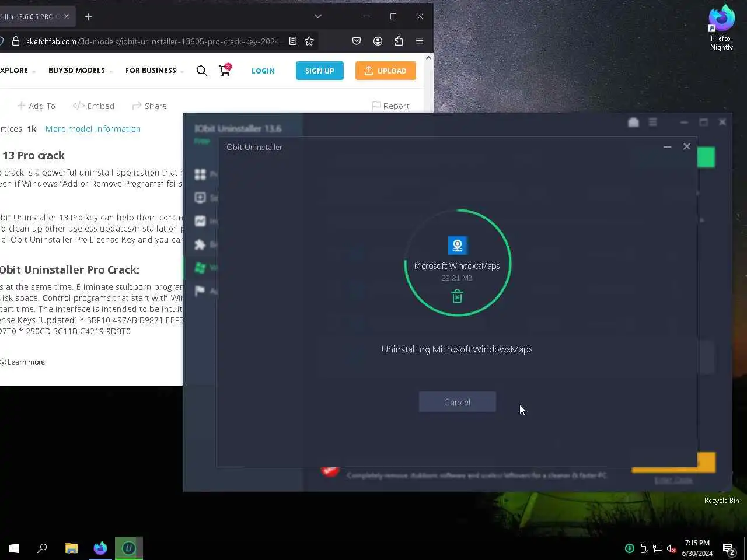Open the Windows Apps icon in IObit sidebar
This screenshot has height=560, width=747.
pos(200,268)
